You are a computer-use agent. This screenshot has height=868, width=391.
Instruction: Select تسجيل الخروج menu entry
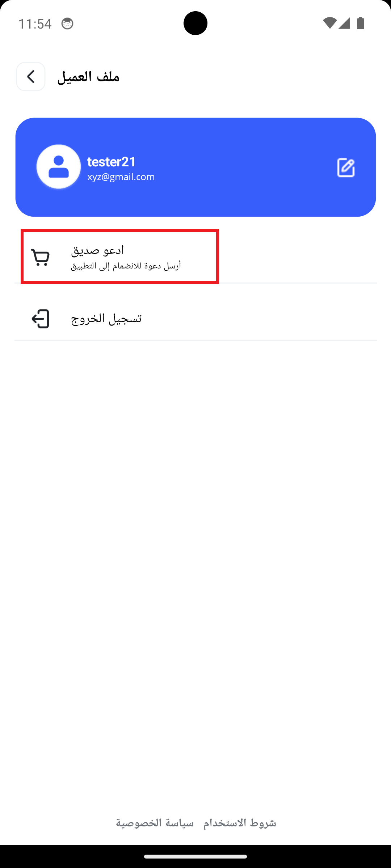pyautogui.click(x=195, y=319)
